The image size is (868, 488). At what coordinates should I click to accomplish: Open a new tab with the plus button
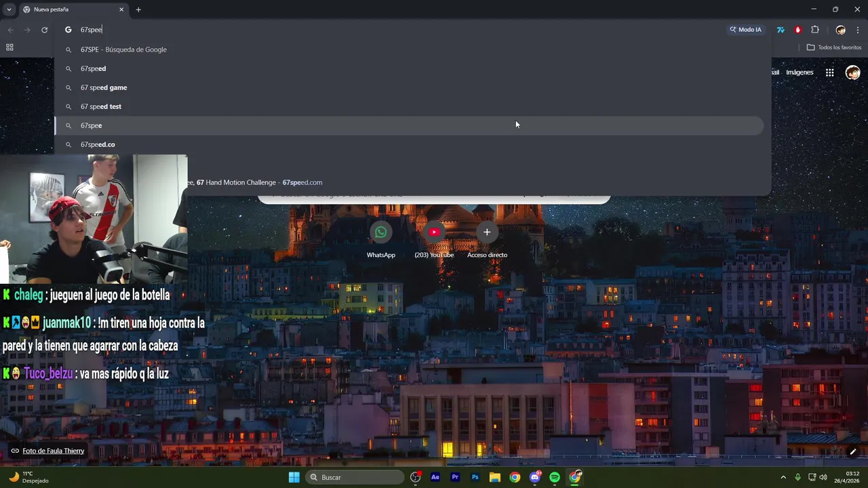(138, 9)
